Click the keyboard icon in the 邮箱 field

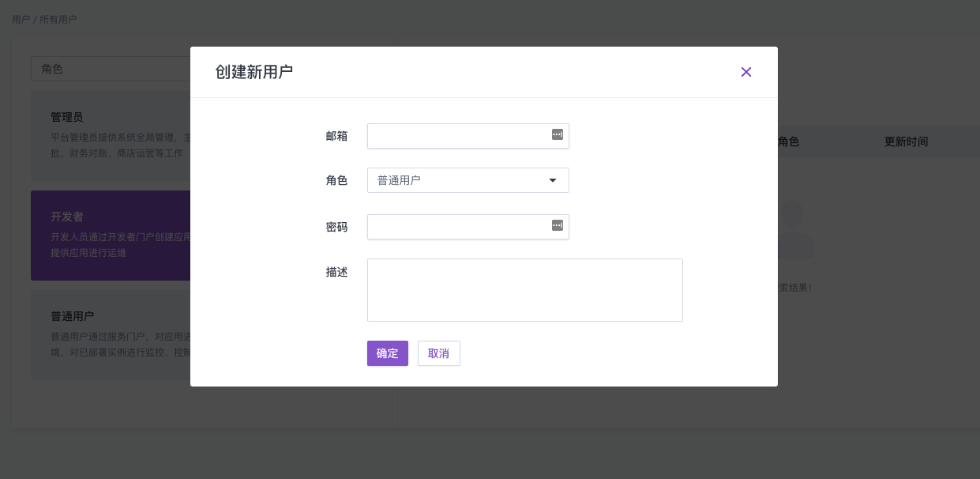pyautogui.click(x=557, y=135)
